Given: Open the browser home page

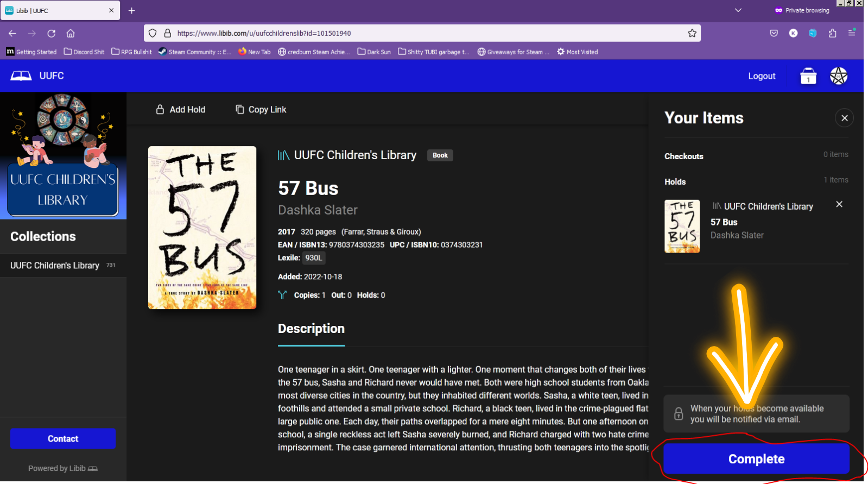Looking at the screenshot, I should tap(71, 33).
